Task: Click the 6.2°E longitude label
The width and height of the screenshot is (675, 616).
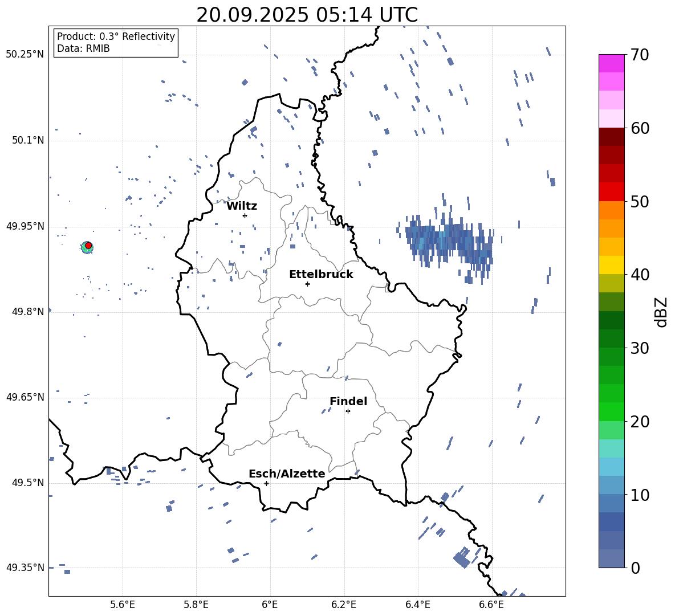Action: click(x=344, y=605)
